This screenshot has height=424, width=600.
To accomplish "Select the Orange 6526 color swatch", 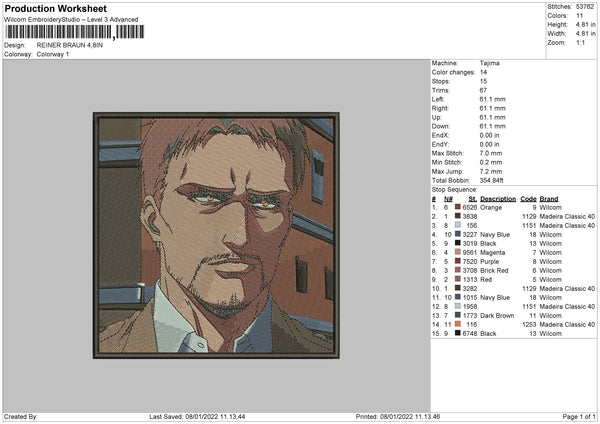I will [x=457, y=207].
